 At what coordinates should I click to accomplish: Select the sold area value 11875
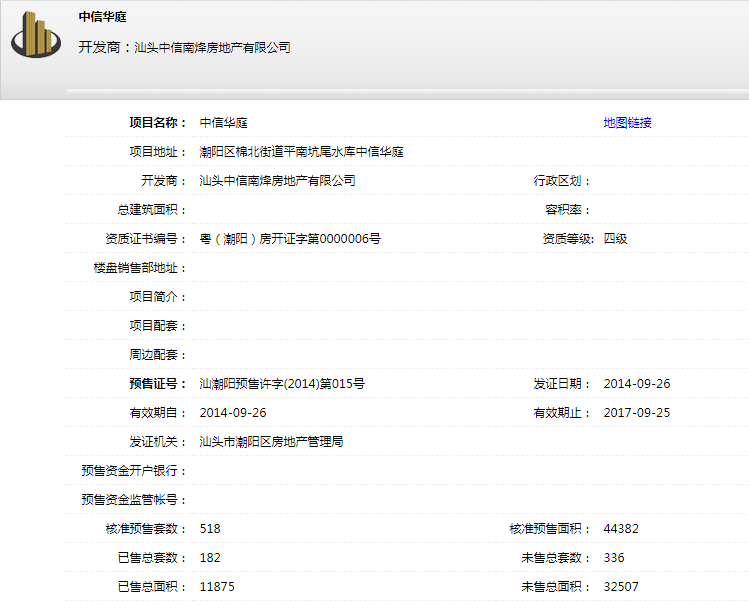(x=217, y=587)
